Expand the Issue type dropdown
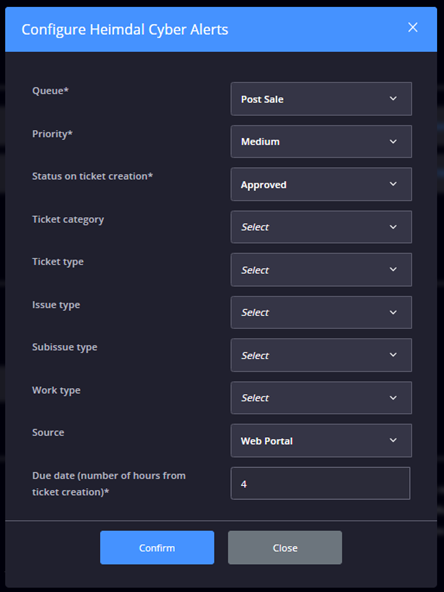This screenshot has height=592, width=444. pos(321,312)
